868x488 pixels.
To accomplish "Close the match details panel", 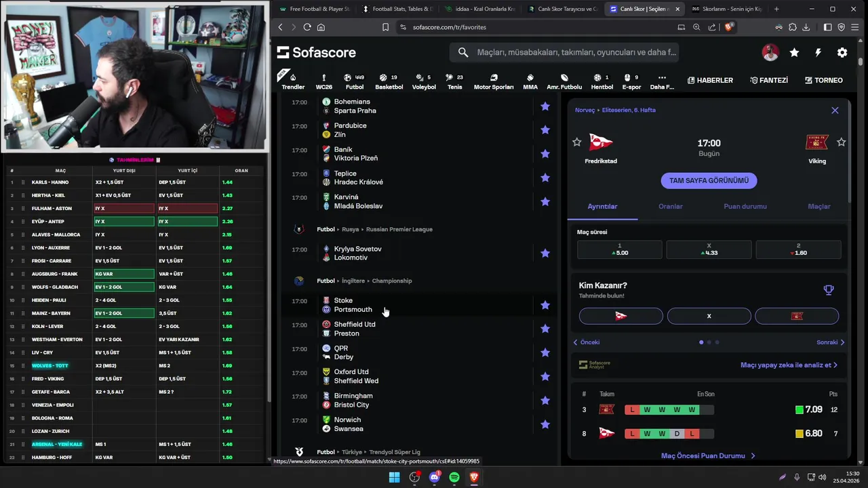I will (x=835, y=110).
